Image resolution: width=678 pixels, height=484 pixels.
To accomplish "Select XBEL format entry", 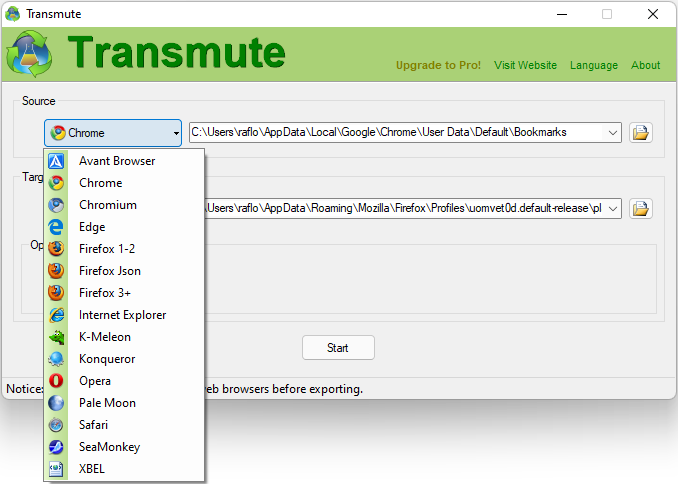I will click(125, 469).
